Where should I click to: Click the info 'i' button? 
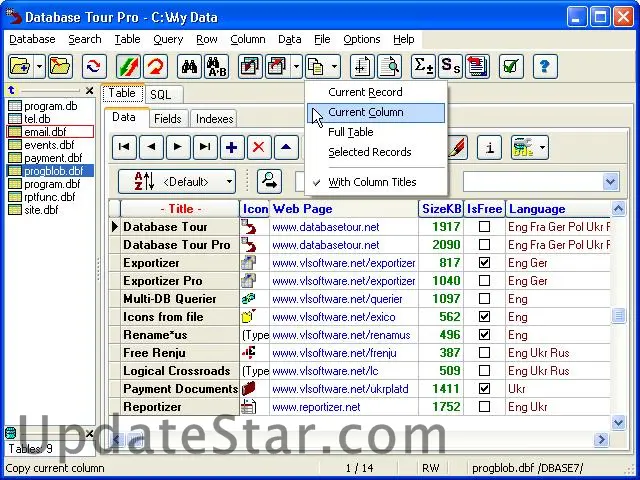[x=489, y=147]
